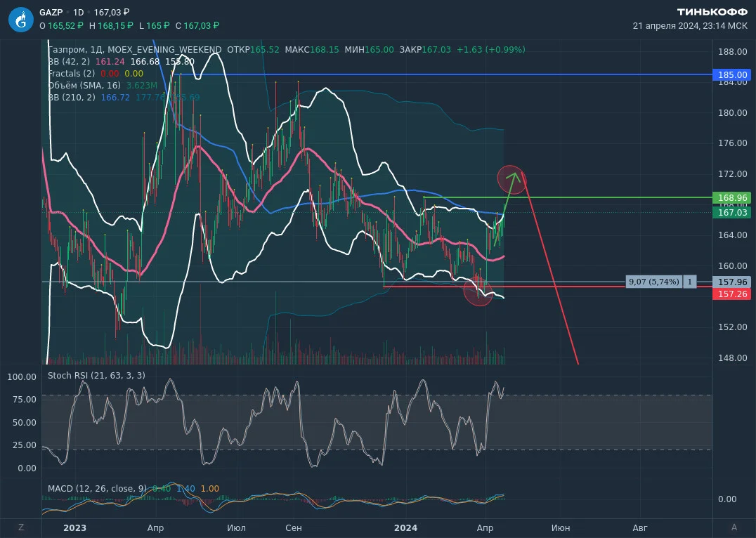Image resolution: width=756 pixels, height=538 pixels.
Task: Click the Авг label on the time axis
Action: click(640, 528)
